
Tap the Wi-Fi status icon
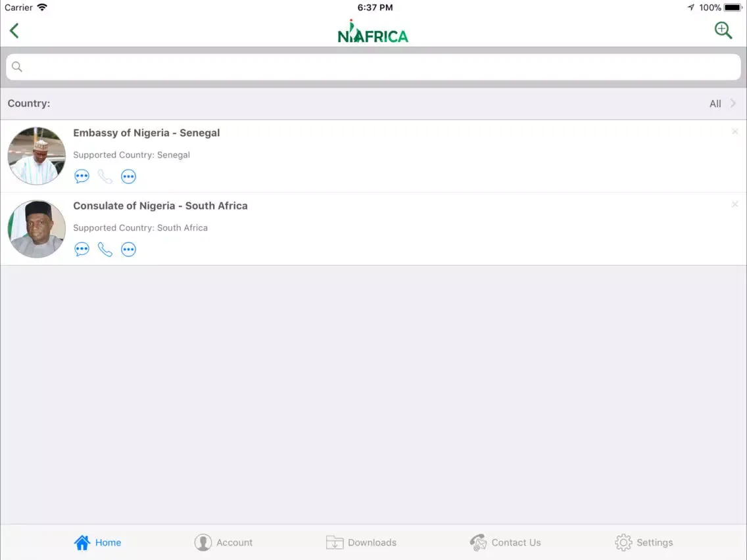(42, 7)
